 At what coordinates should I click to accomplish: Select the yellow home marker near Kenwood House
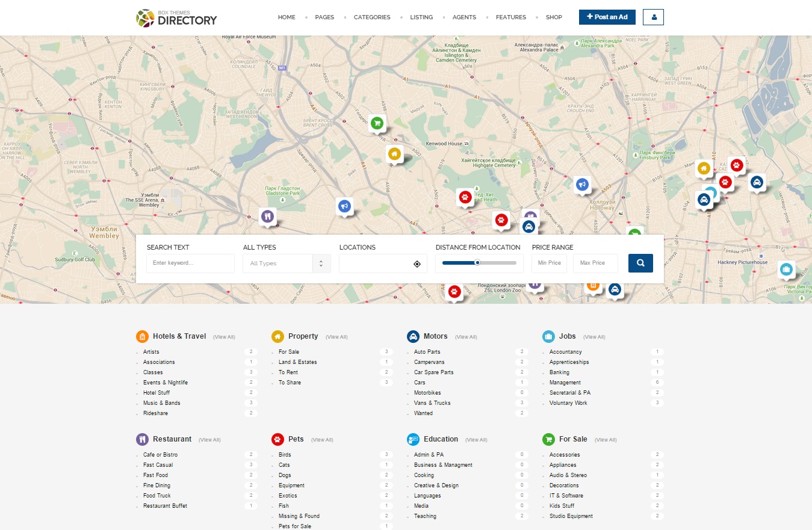tap(394, 155)
